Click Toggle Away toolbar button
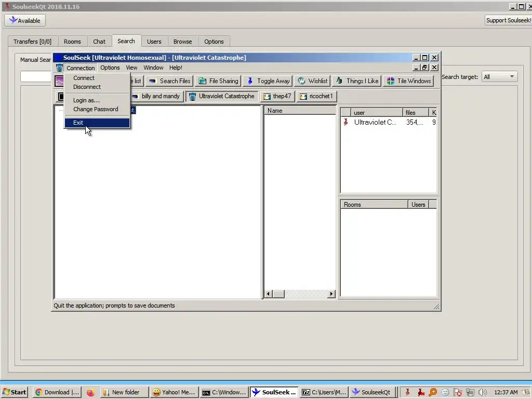Screen dimensions: 532x399 coord(268,81)
